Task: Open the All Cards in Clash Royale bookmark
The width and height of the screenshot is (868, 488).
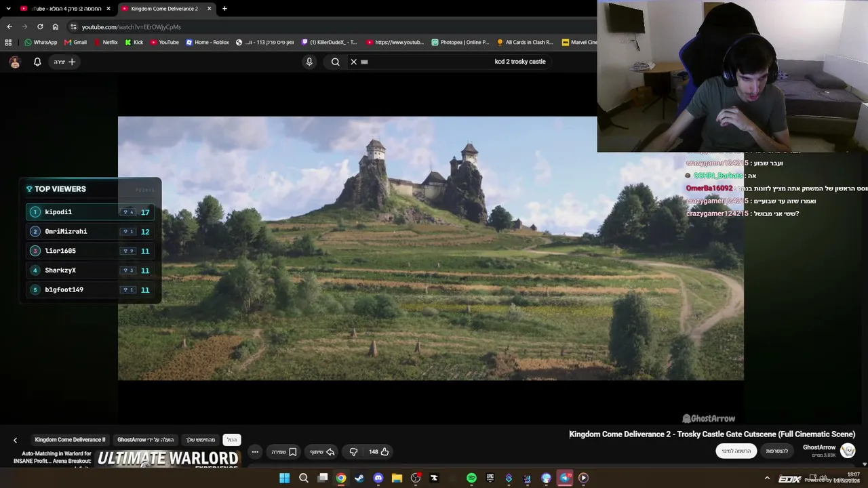Action: tap(526, 42)
